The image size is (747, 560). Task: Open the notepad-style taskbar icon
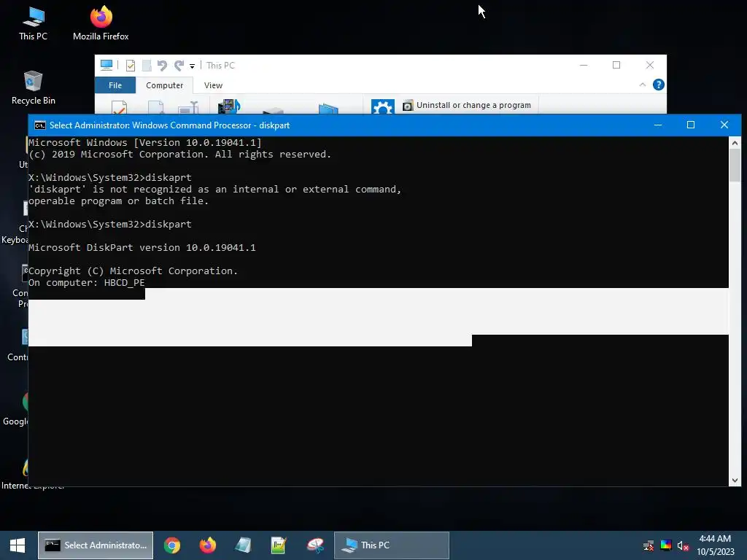(243, 545)
